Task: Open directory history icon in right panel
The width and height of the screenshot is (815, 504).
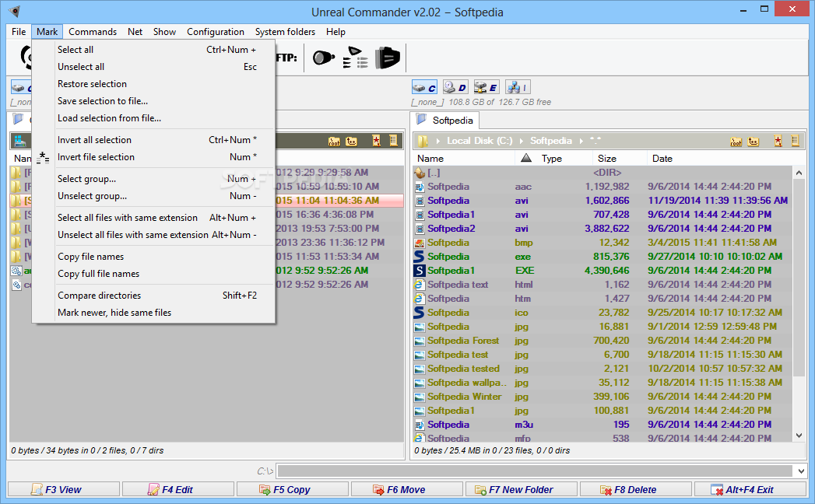Action: click(795, 141)
